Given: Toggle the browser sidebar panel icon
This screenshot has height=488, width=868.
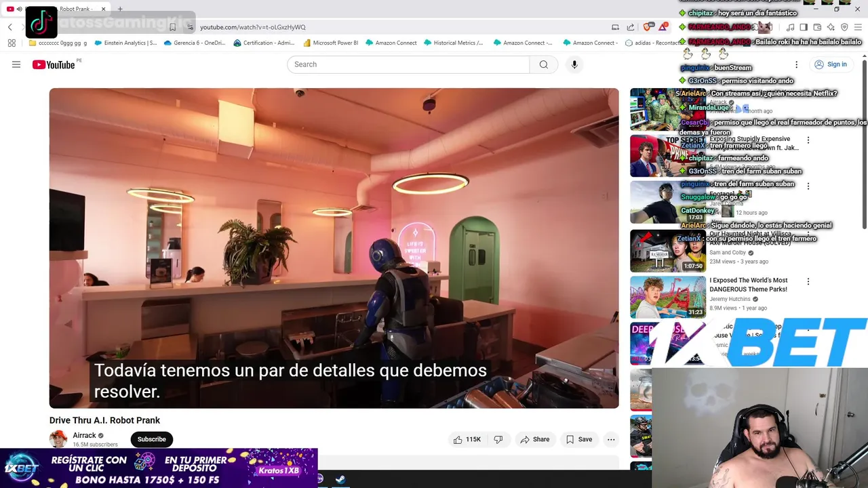Looking at the screenshot, I should [804, 27].
